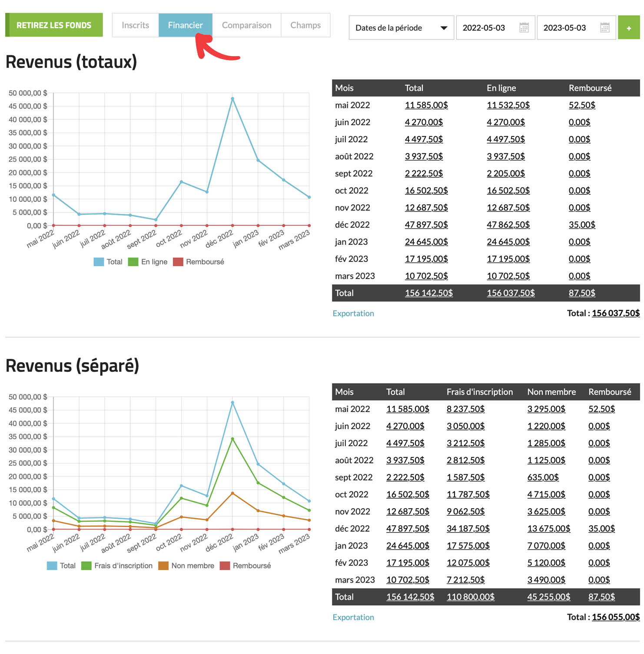644x654 pixels.
Task: Open the end date calendar picker icon
Action: pos(604,28)
